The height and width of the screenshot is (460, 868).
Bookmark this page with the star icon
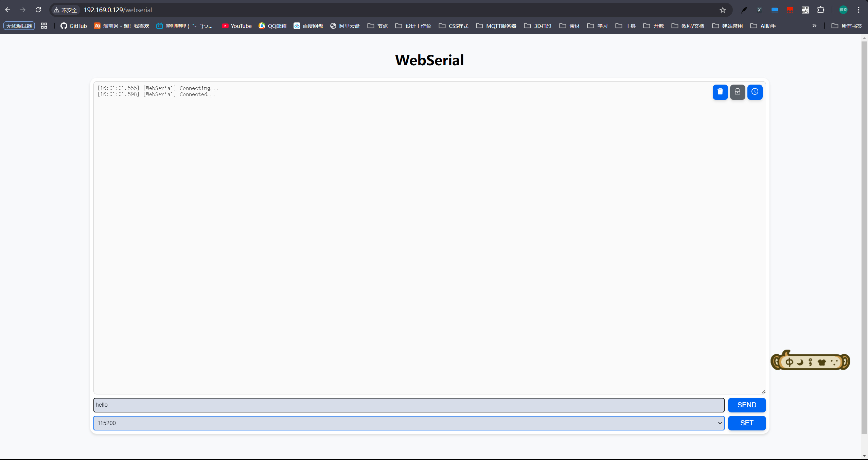(x=723, y=10)
